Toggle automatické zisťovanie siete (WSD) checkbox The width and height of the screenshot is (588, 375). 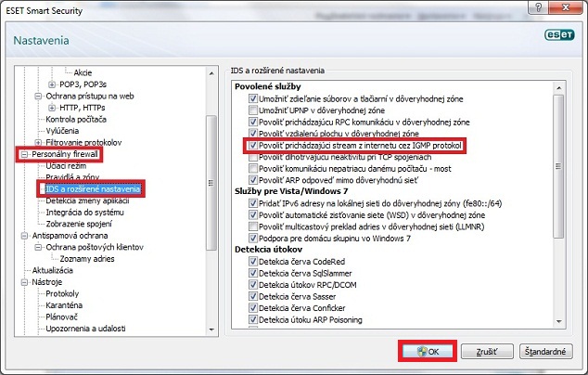pos(253,215)
